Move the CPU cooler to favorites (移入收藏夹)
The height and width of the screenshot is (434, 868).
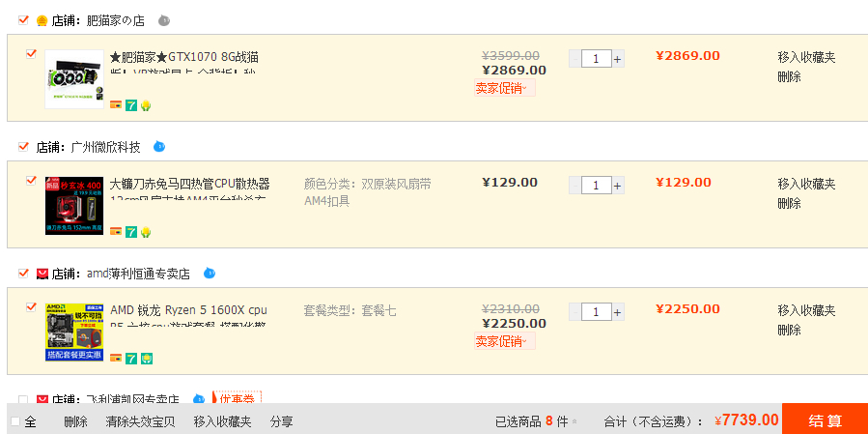point(806,184)
